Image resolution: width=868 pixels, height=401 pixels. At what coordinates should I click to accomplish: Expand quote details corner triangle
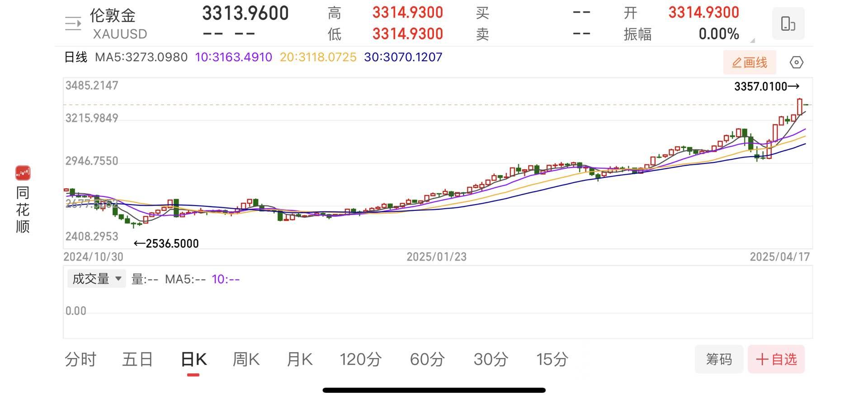[752, 41]
